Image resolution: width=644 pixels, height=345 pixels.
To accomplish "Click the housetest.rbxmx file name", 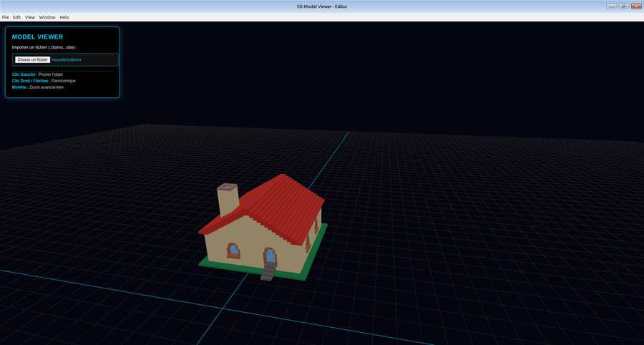I will point(67,59).
